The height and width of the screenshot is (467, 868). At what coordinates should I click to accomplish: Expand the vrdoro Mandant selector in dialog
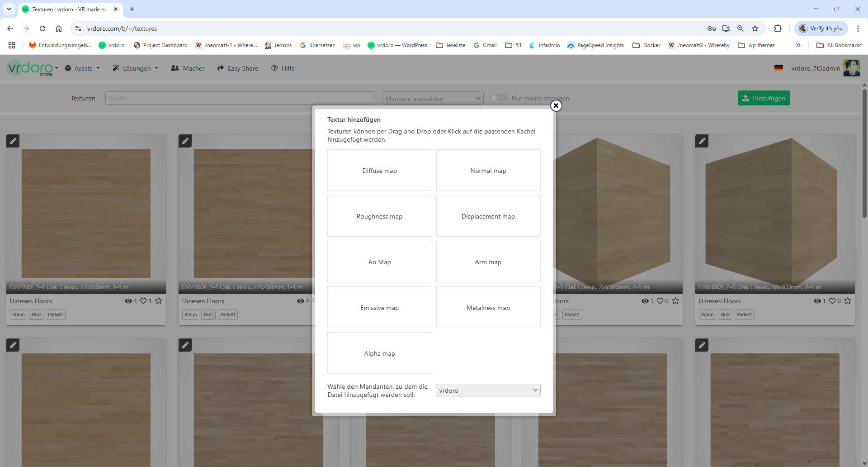point(488,390)
